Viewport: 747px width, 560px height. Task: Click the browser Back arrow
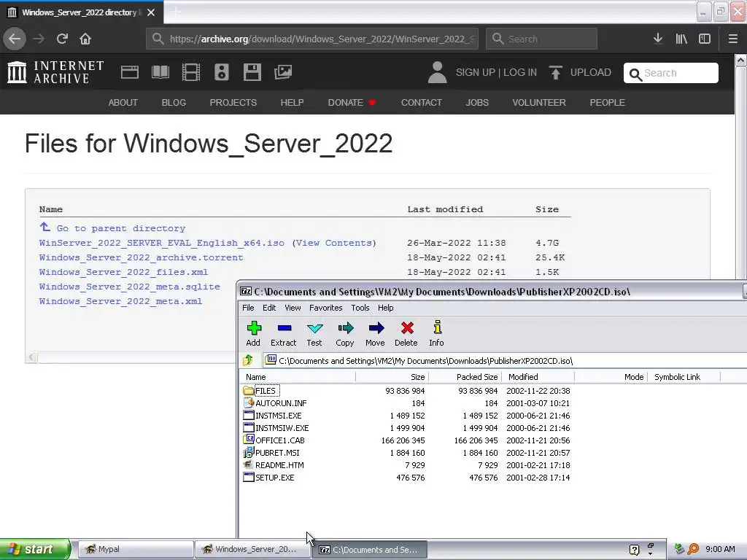[15, 39]
